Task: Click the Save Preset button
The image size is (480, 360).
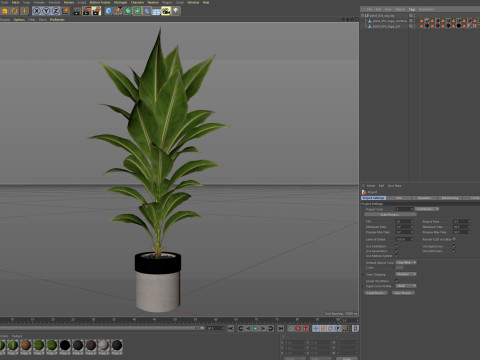Action: coord(403,293)
